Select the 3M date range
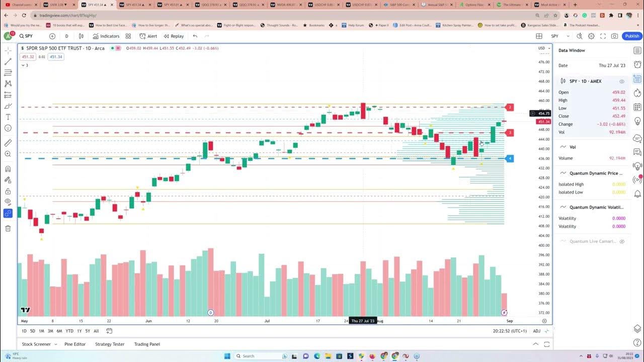 [50, 331]
